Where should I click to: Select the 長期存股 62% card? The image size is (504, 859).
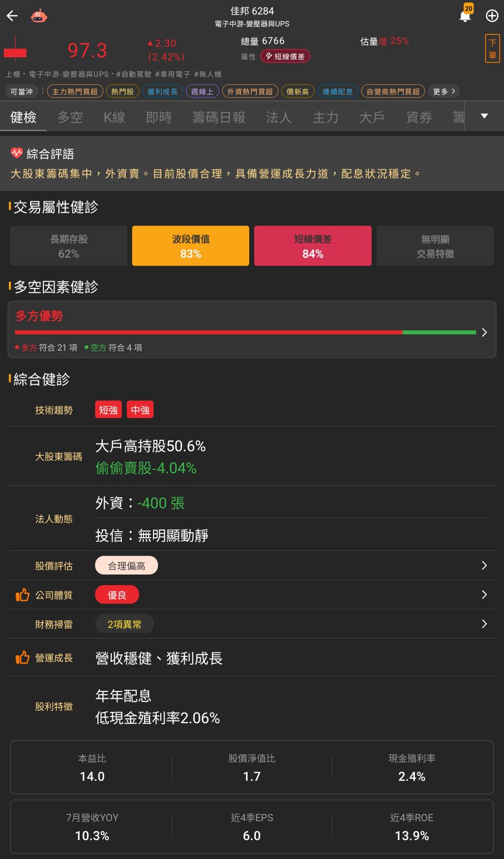[x=68, y=246]
